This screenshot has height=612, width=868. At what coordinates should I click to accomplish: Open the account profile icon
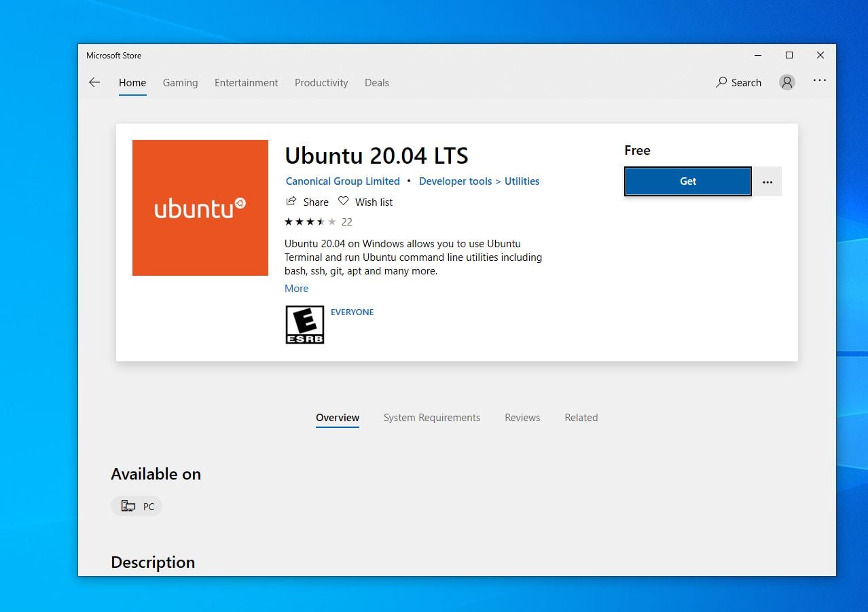pyautogui.click(x=787, y=82)
